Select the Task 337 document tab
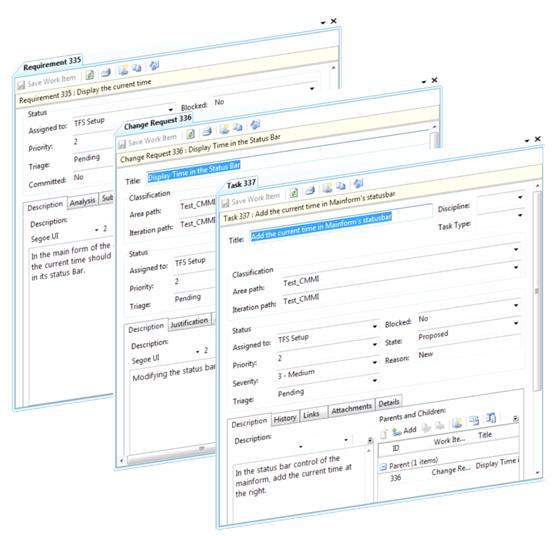 241,184
